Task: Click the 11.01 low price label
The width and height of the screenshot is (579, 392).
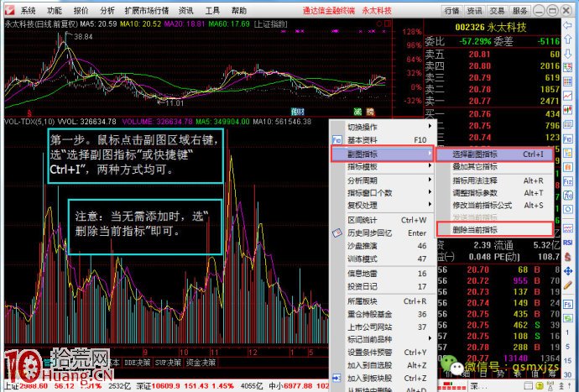Action: point(175,102)
